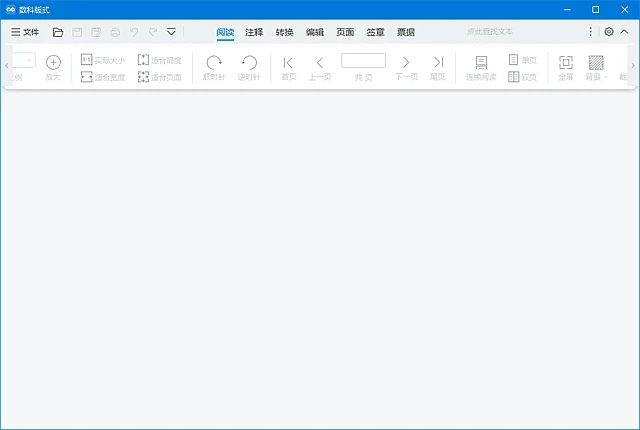640x430 pixels.
Task: Click the save-as icon
Action: click(x=96, y=32)
